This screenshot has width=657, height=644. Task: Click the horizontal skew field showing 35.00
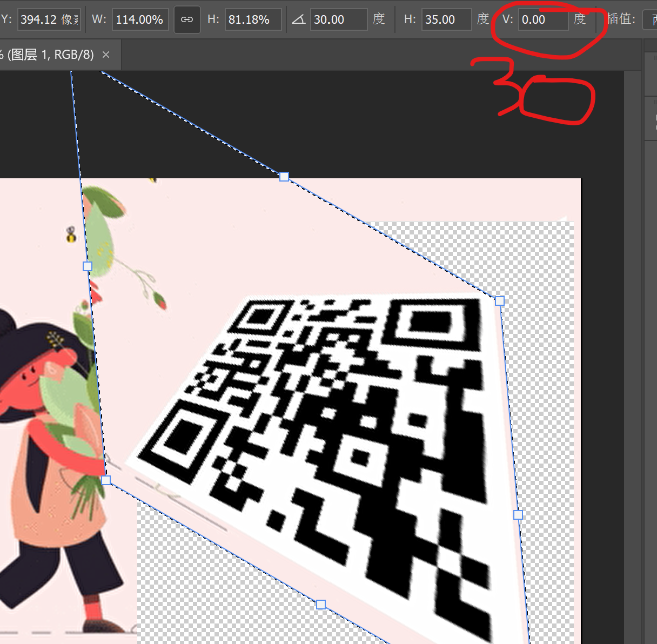click(x=446, y=19)
